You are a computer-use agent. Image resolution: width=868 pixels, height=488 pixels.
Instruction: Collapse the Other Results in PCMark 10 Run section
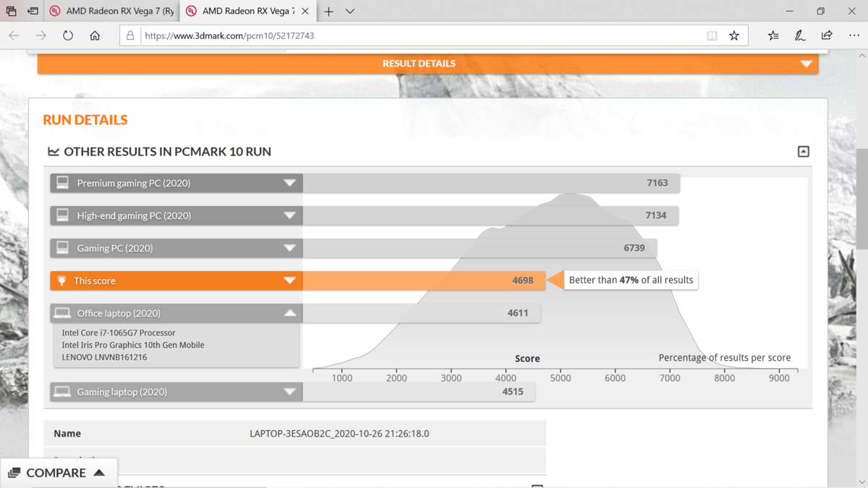pyautogui.click(x=803, y=151)
